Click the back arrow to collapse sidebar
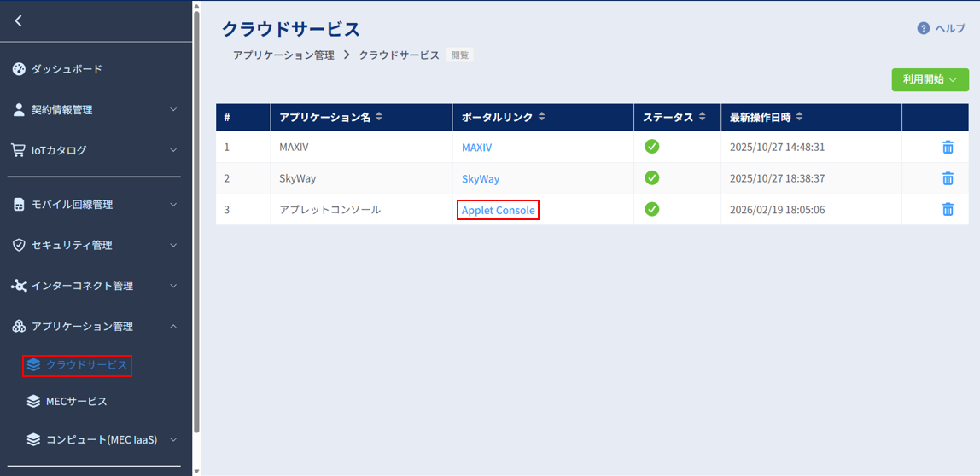 click(x=19, y=21)
